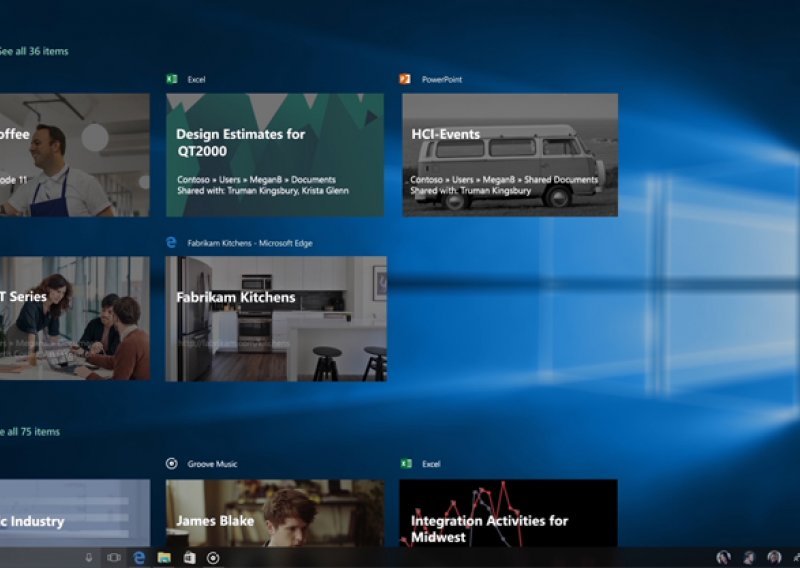Click the 'Fabrikam Kitchens - Microsoft Edge' label

250,243
